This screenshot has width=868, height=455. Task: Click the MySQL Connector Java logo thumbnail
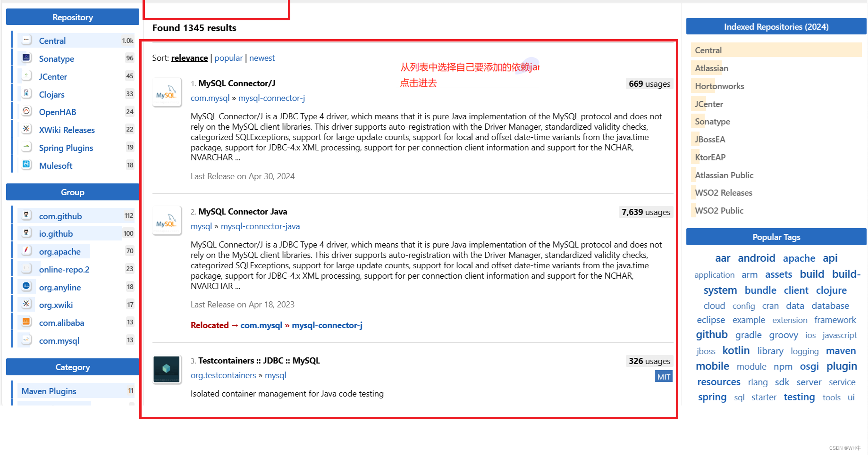pos(167,221)
